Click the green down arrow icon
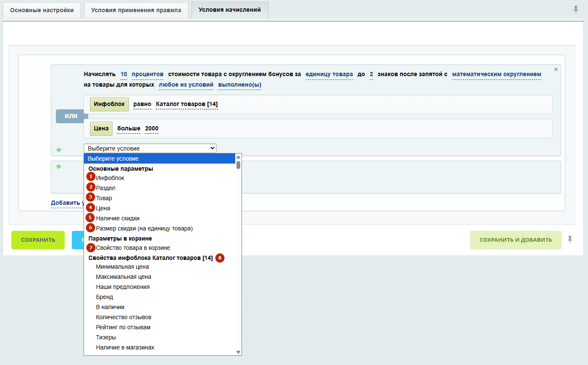Screen dimensions: 588x365 [59, 150]
